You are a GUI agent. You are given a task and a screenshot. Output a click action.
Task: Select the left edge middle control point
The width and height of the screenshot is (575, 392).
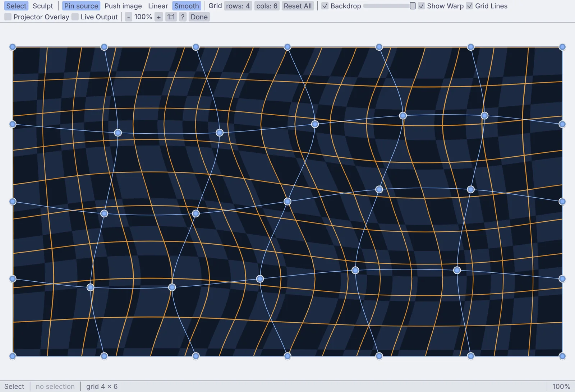[x=13, y=202]
